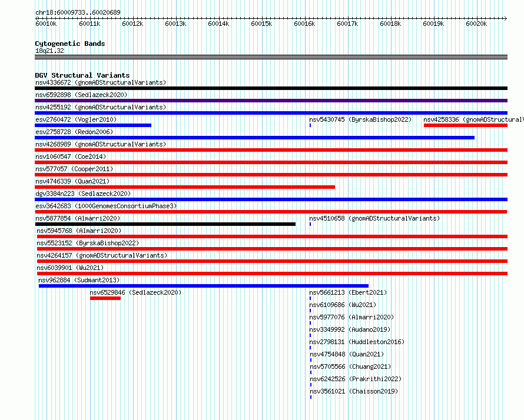Open the nsv4746339 (Quan2021) label

click(x=72, y=181)
